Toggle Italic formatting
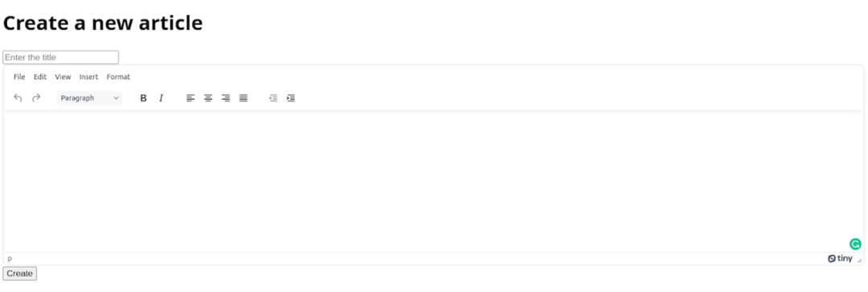Viewport: 868px width, 292px height. tap(161, 98)
